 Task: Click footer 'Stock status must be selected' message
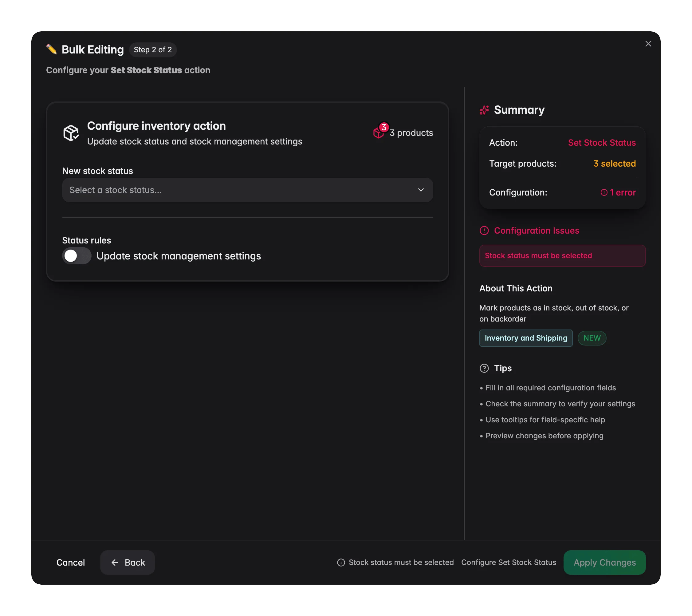tap(401, 563)
